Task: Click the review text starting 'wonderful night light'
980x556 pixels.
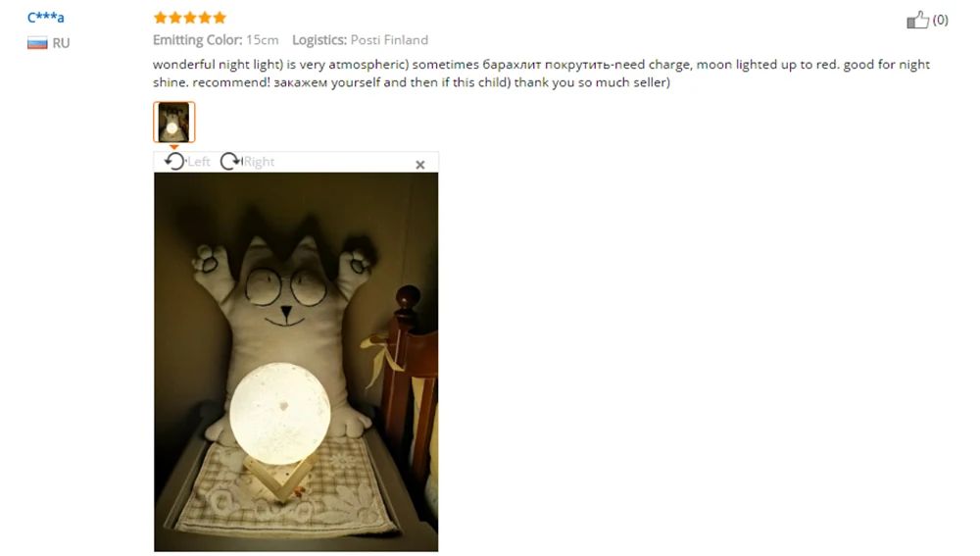Action: 541,74
